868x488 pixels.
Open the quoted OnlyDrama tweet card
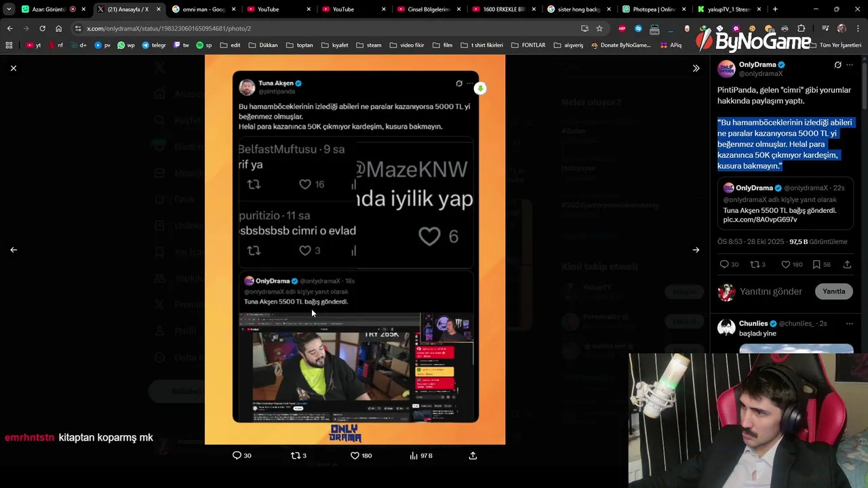[x=786, y=203]
